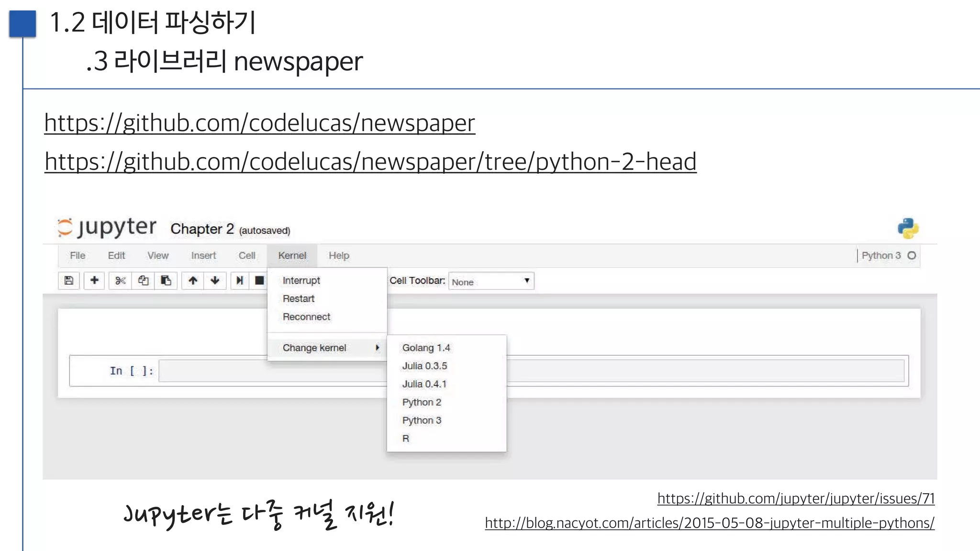Open the Edit menu
This screenshot has height=551, width=980.
point(116,255)
